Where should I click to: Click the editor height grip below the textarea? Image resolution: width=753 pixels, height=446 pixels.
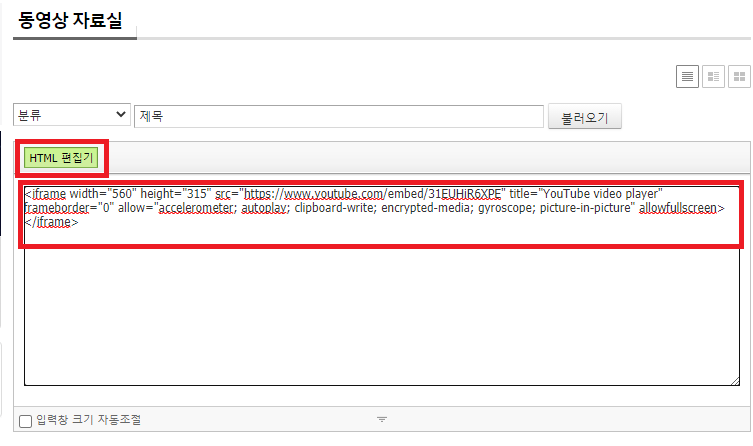(x=381, y=419)
